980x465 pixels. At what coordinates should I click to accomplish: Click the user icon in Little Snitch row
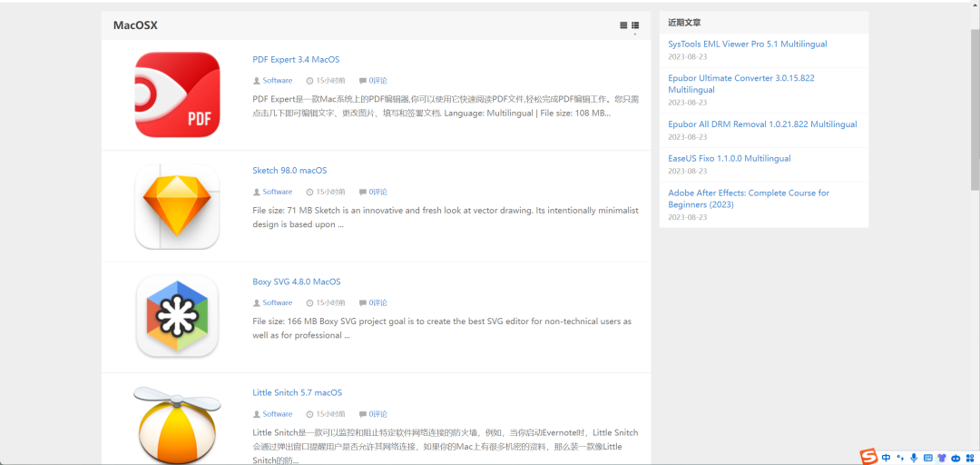point(256,413)
